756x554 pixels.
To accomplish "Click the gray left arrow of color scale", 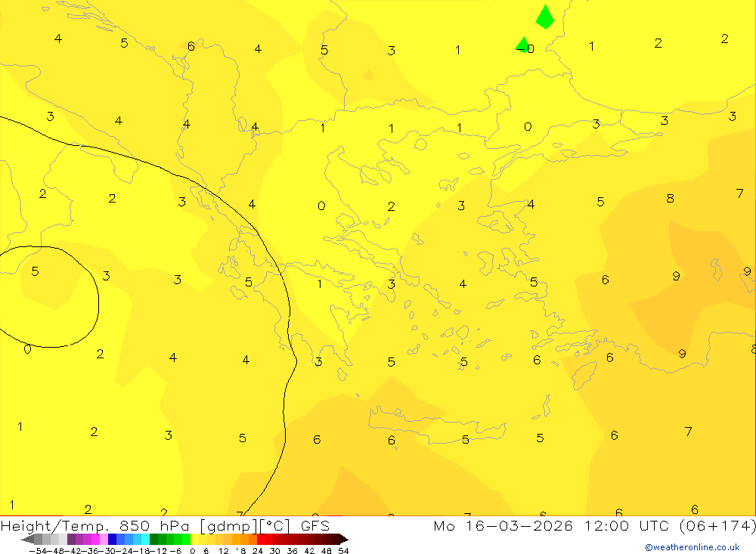I will 27,539.
